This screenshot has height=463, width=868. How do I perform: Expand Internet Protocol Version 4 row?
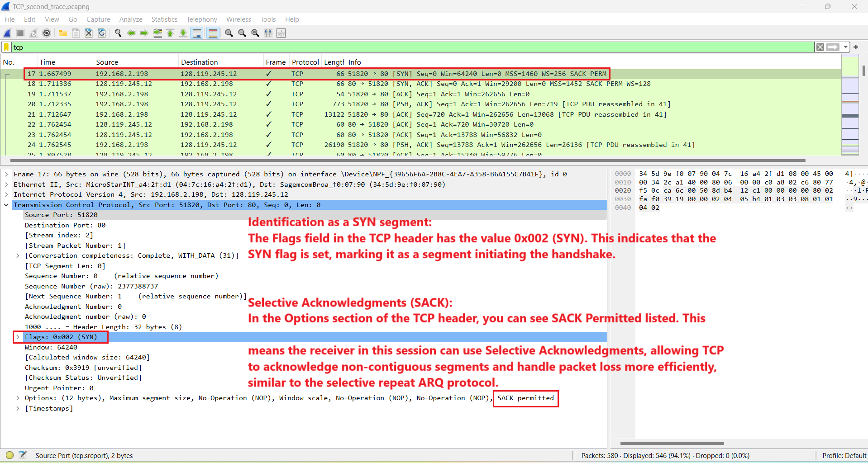pyautogui.click(x=6, y=194)
